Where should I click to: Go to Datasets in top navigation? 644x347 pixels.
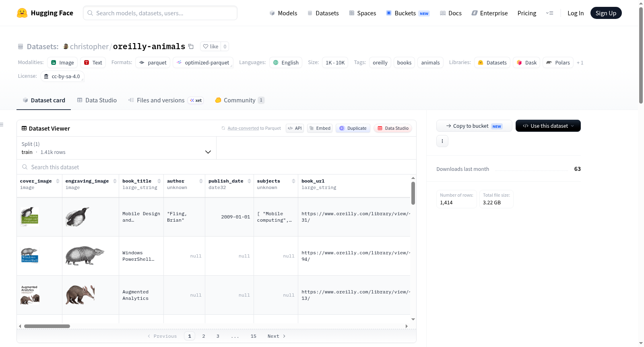click(323, 13)
